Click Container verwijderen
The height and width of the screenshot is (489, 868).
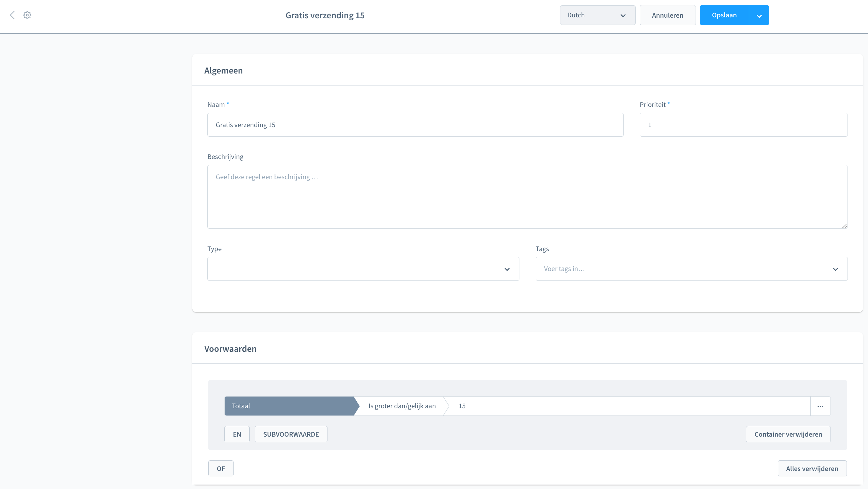click(788, 434)
